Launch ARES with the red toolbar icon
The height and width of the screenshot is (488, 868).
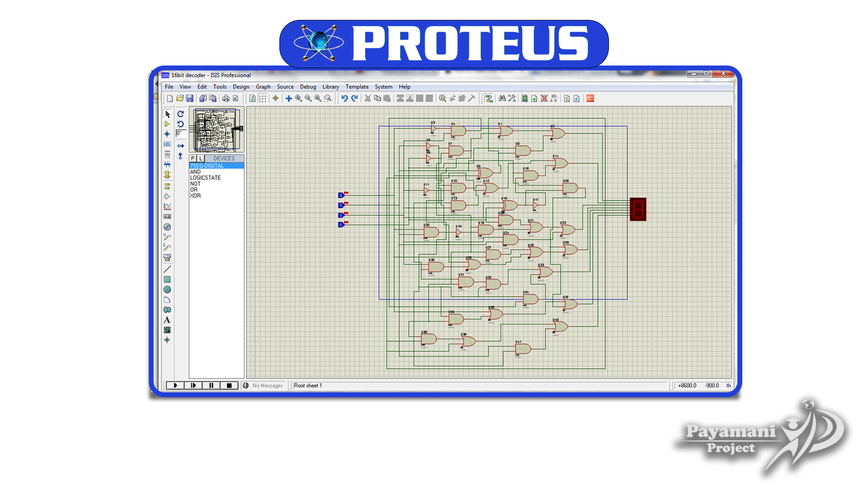pos(590,99)
